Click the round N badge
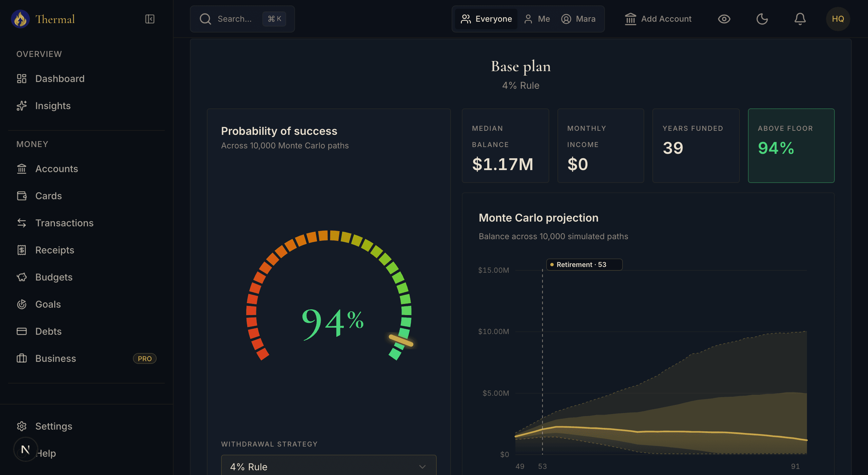This screenshot has height=475, width=868. tap(25, 450)
